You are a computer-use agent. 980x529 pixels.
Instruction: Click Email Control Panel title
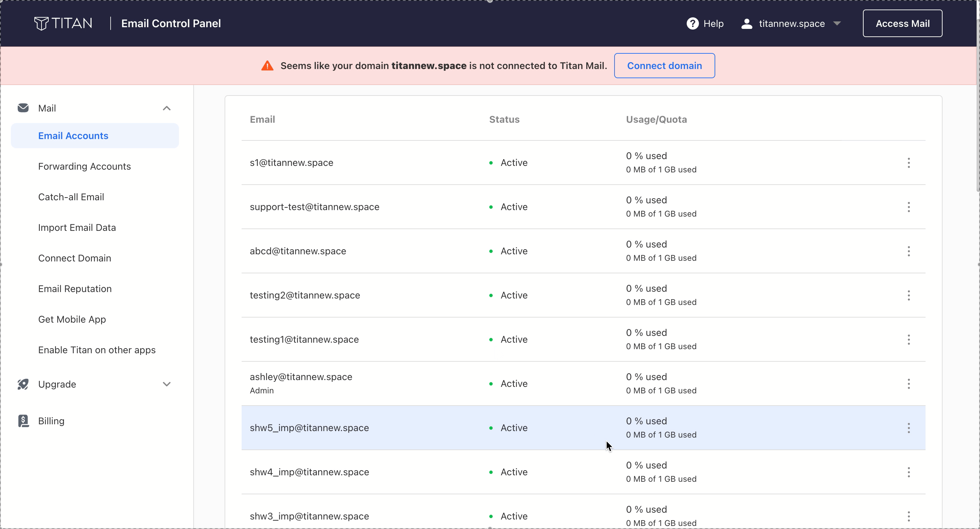(x=171, y=23)
